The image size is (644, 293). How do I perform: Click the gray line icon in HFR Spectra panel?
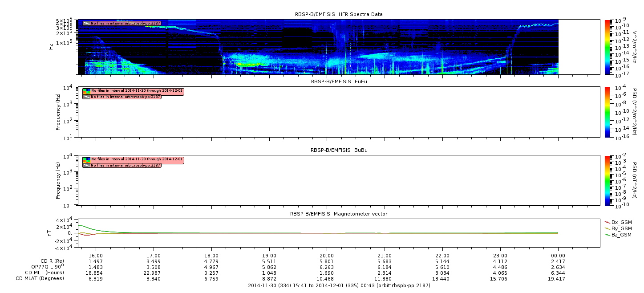coord(86,23)
